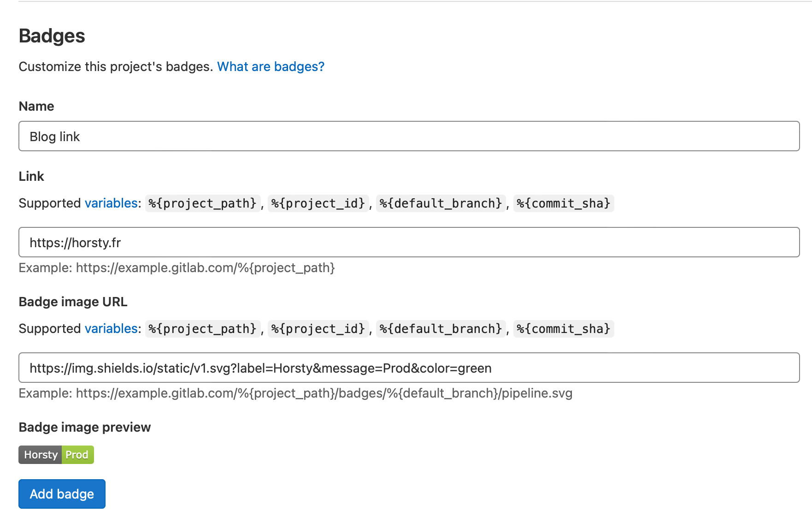Select %{project_path} variable under Badge image URL

click(202, 329)
